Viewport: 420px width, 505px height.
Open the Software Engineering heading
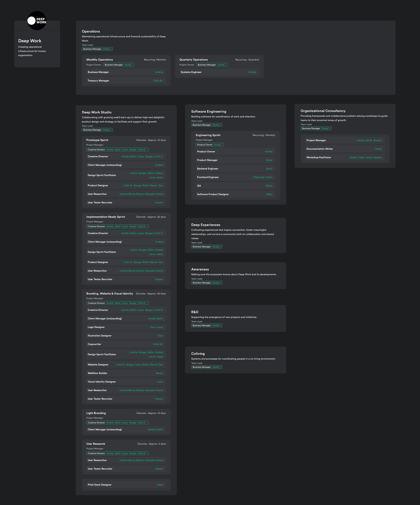[209, 112]
